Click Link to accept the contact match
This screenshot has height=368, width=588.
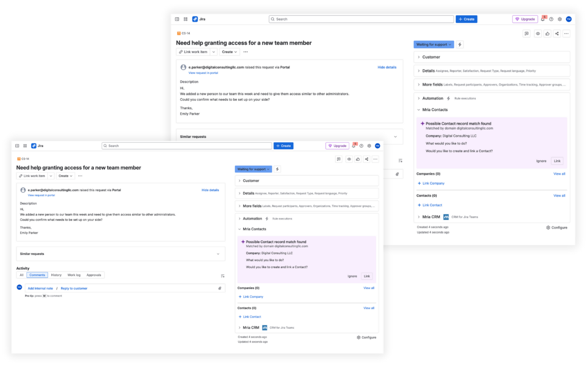point(366,276)
